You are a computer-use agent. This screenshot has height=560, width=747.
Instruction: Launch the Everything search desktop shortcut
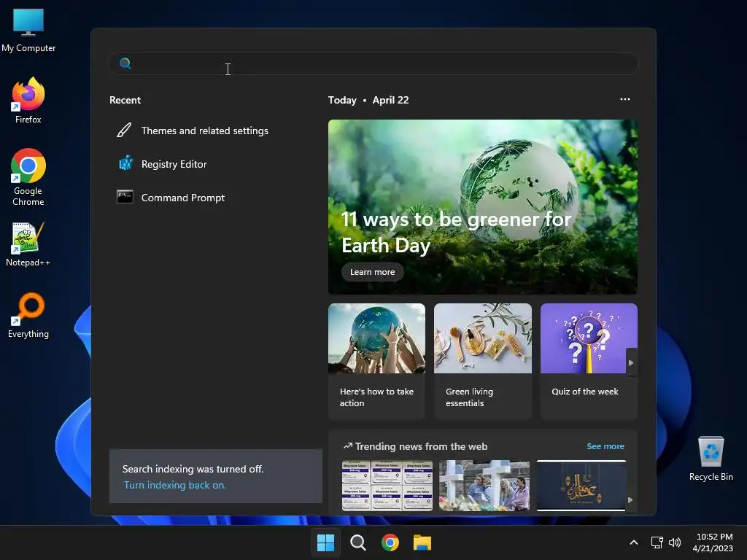click(28, 315)
